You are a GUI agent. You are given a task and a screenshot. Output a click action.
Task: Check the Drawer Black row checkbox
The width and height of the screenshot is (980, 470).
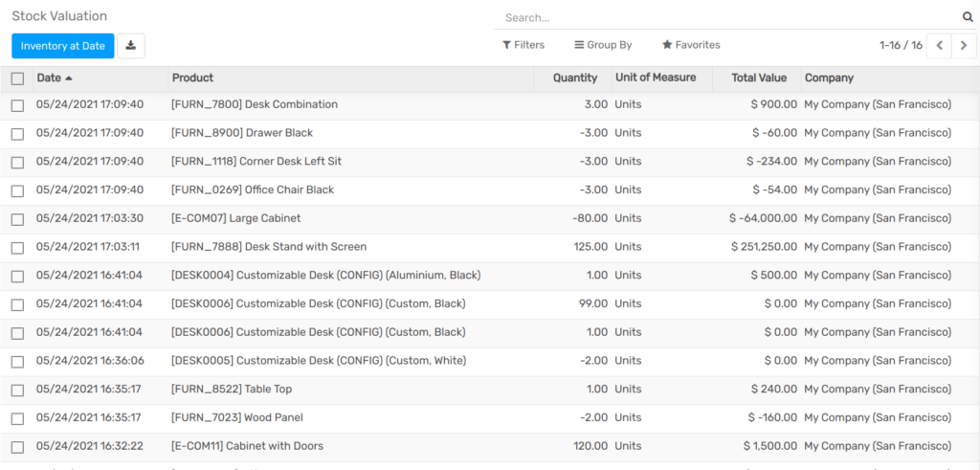(17, 134)
